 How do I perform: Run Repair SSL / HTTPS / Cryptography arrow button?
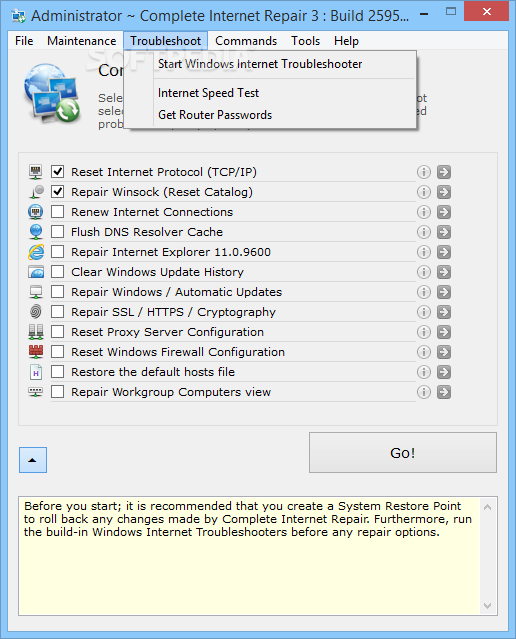pos(444,312)
